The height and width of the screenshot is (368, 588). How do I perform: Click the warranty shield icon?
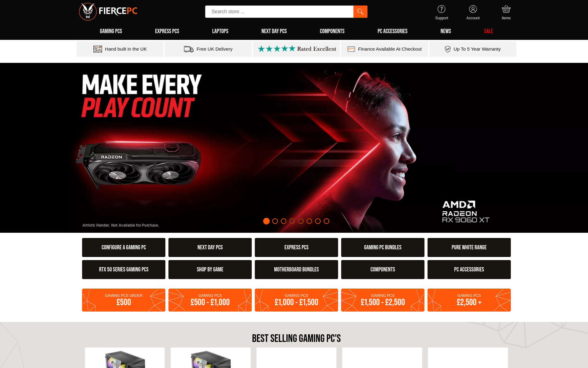(x=447, y=49)
